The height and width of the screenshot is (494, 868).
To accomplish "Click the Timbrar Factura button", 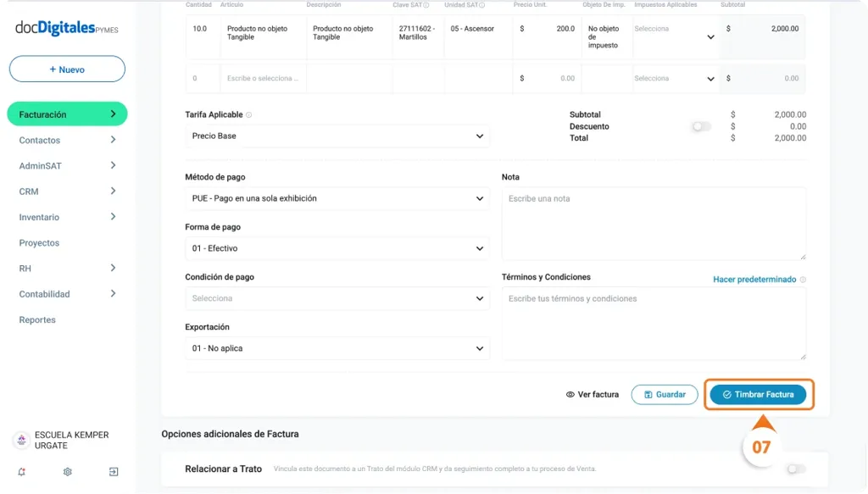I will click(758, 395).
